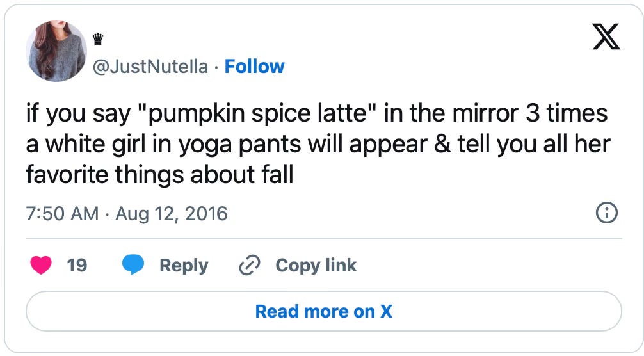Viewport: 644px width, 356px height.
Task: Select the Copy link text
Action: [x=316, y=265]
